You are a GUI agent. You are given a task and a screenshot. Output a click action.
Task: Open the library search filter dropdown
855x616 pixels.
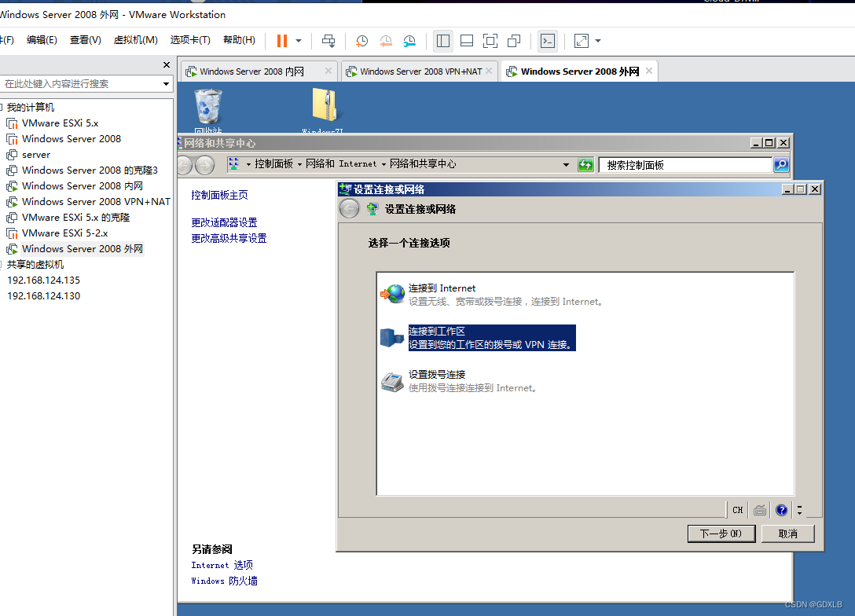click(x=166, y=84)
